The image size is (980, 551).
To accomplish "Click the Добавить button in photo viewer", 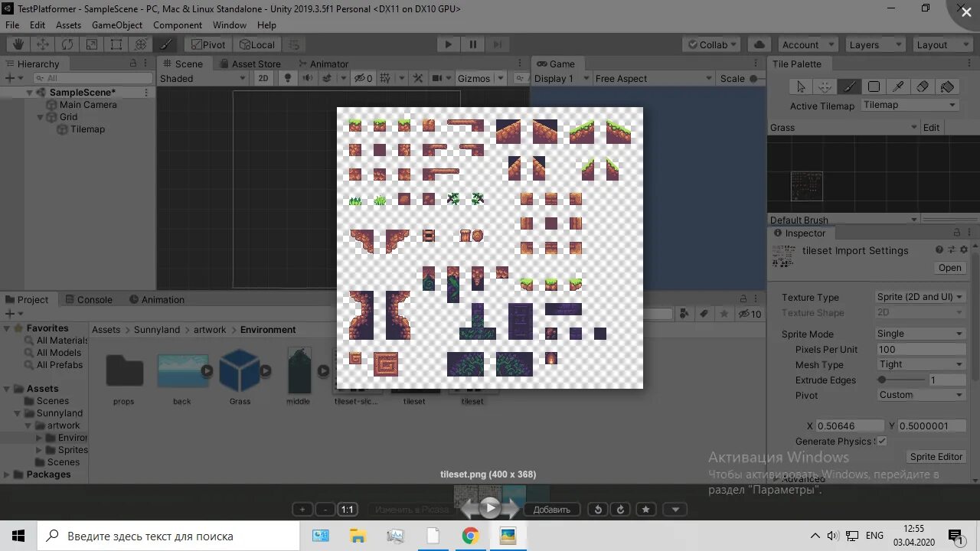I will click(x=551, y=510).
